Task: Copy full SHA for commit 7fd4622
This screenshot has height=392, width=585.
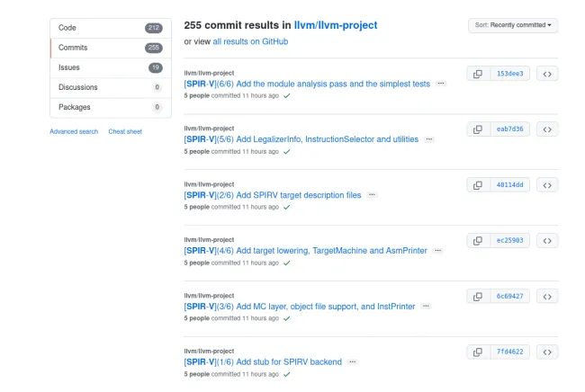Action: coord(478,352)
